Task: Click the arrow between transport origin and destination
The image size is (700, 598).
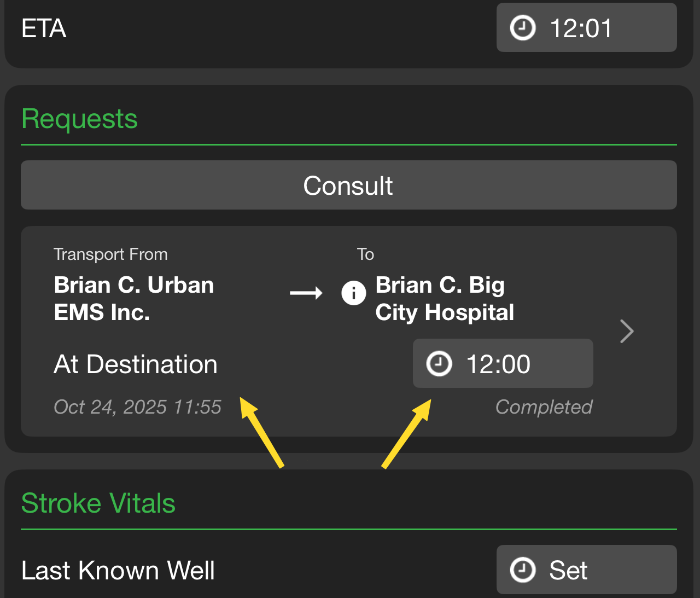Action: pyautogui.click(x=306, y=294)
